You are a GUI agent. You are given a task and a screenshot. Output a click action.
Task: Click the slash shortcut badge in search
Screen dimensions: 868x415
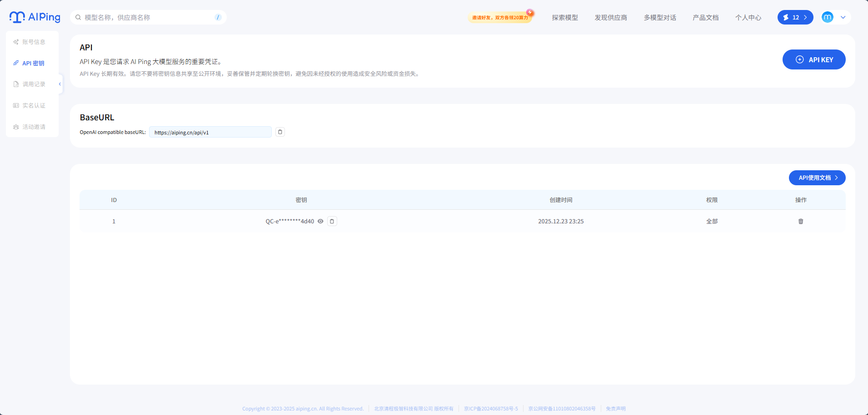tap(218, 17)
